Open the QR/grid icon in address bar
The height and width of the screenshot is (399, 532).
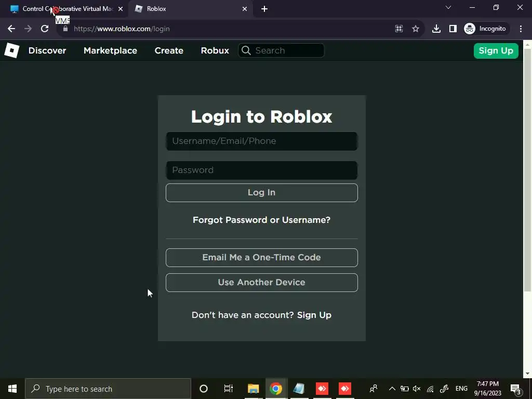pos(399,29)
